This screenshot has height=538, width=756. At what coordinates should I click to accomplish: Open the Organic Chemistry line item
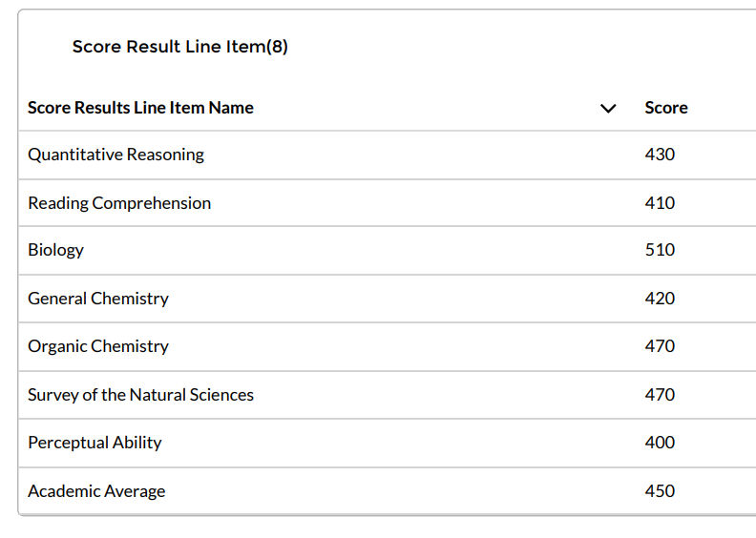point(97,346)
